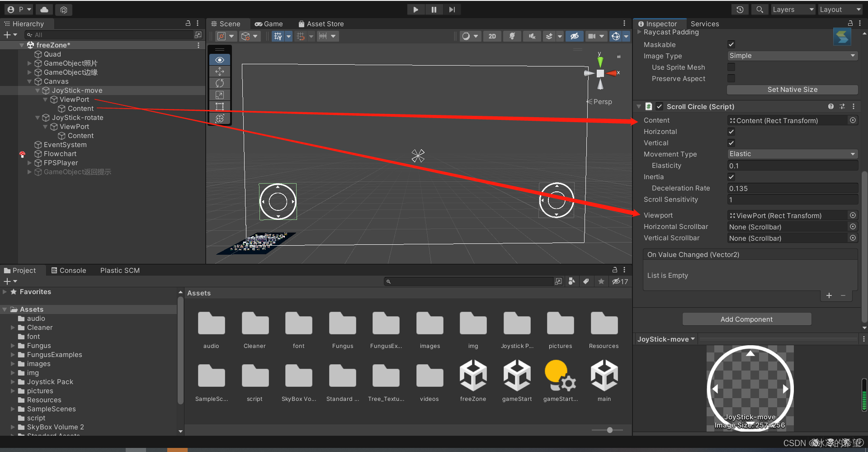The width and height of the screenshot is (868, 452).
Task: Expand the FPSPlayer tree item
Action: tap(29, 163)
